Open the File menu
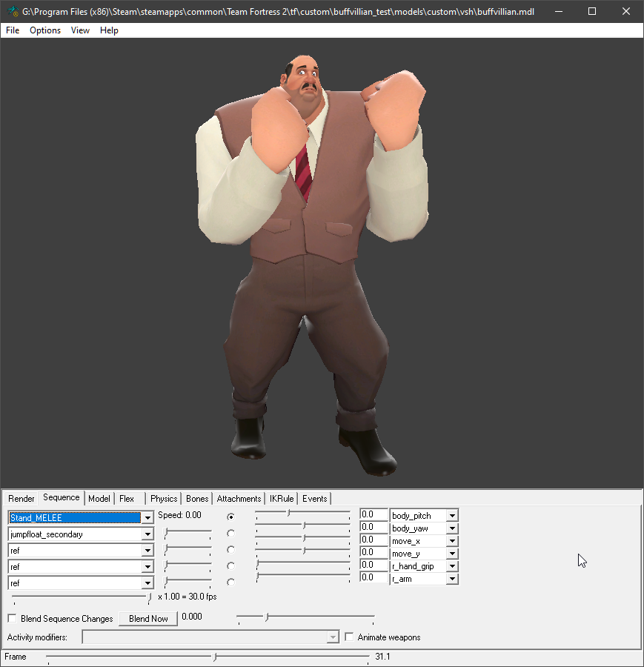 pyautogui.click(x=13, y=30)
